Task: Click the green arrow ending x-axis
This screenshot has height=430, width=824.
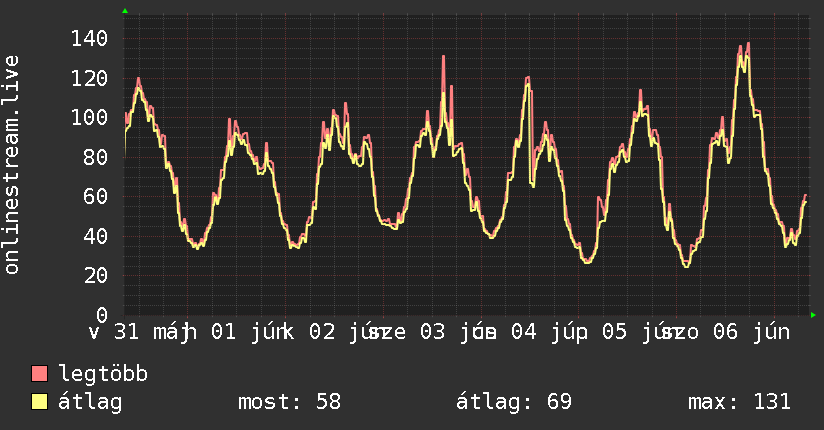Action: click(x=813, y=315)
